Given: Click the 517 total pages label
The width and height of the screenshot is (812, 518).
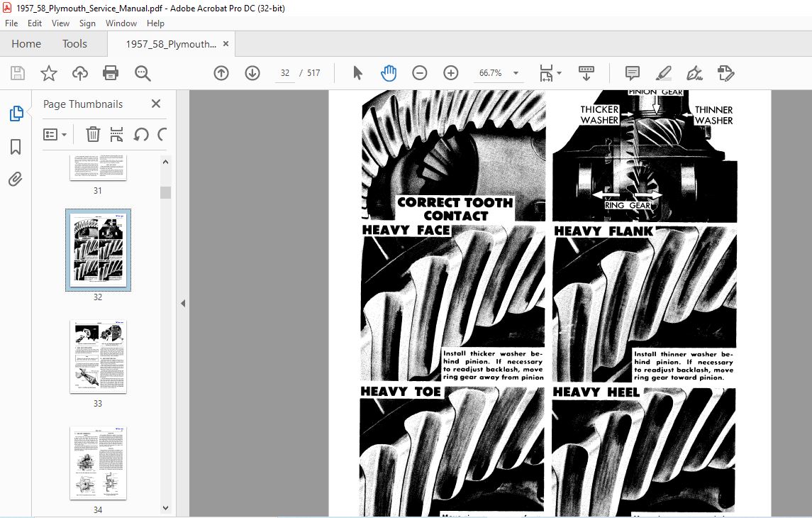Looking at the screenshot, I should click(x=313, y=73).
